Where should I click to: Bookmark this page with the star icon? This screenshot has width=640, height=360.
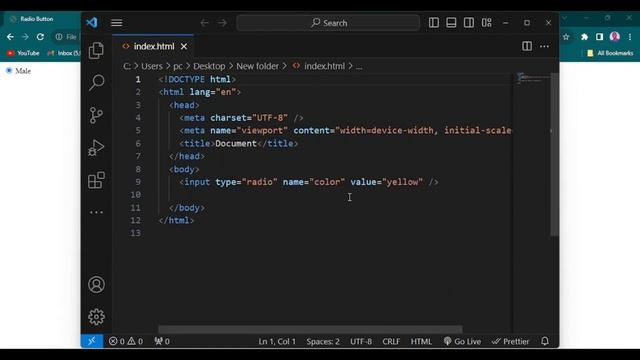pyautogui.click(x=566, y=37)
